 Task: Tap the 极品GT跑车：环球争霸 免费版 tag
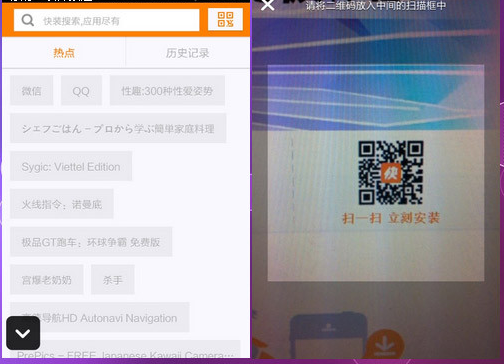(x=91, y=242)
